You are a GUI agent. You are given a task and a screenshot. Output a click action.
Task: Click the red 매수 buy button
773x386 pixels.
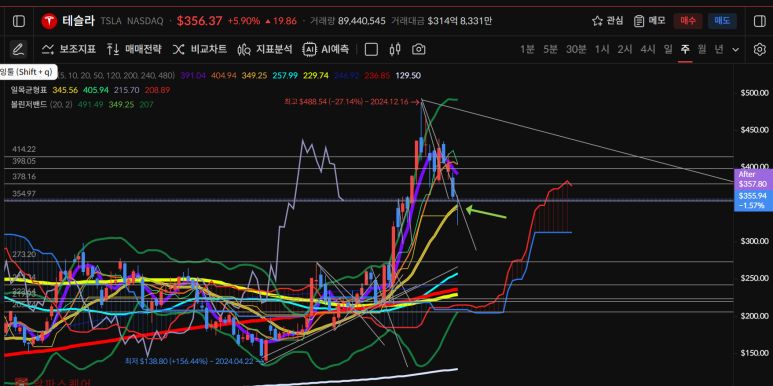click(688, 21)
